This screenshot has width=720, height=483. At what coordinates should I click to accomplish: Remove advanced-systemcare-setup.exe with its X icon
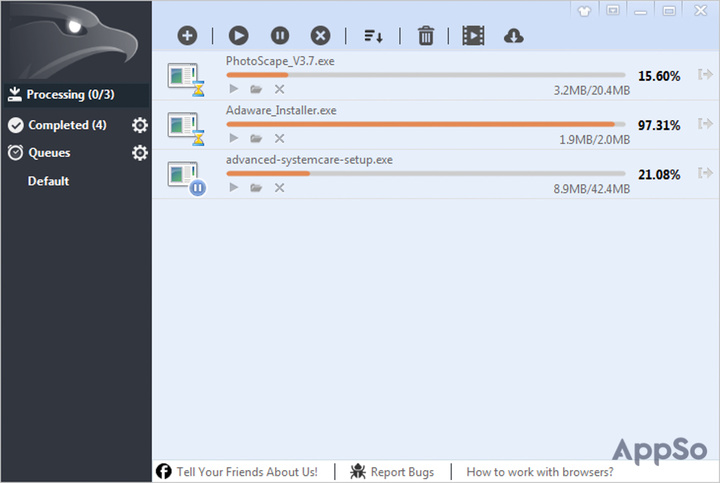click(279, 187)
